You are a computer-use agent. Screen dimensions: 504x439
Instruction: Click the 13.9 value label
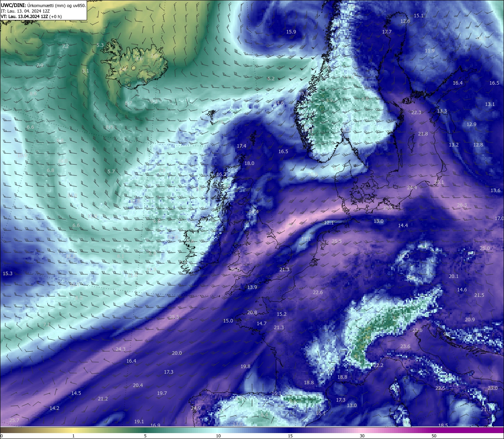(x=252, y=287)
